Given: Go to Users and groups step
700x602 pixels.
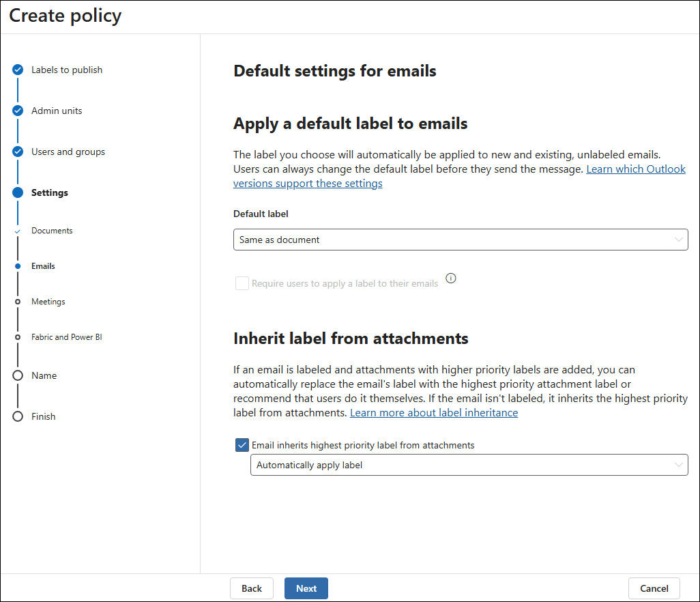Looking at the screenshot, I should 68,152.
